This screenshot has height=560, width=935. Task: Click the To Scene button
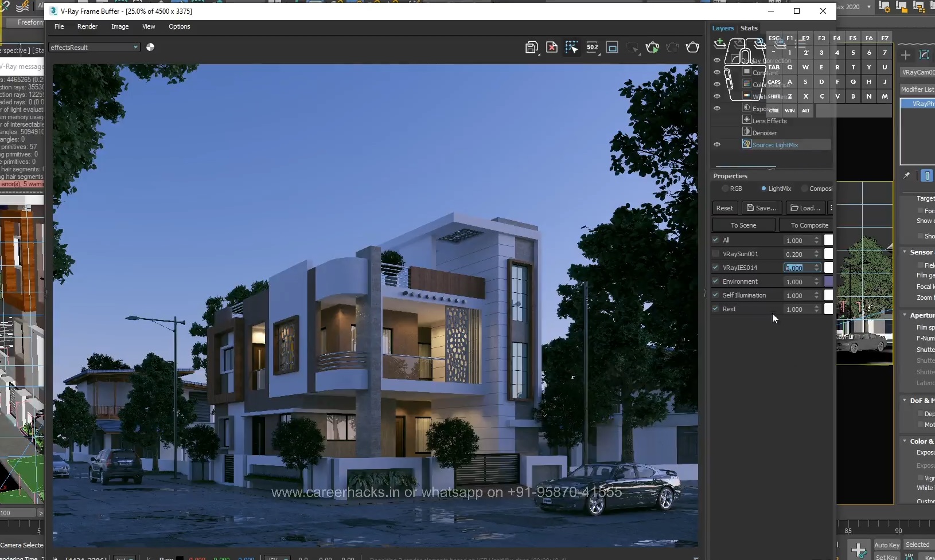pyautogui.click(x=743, y=225)
